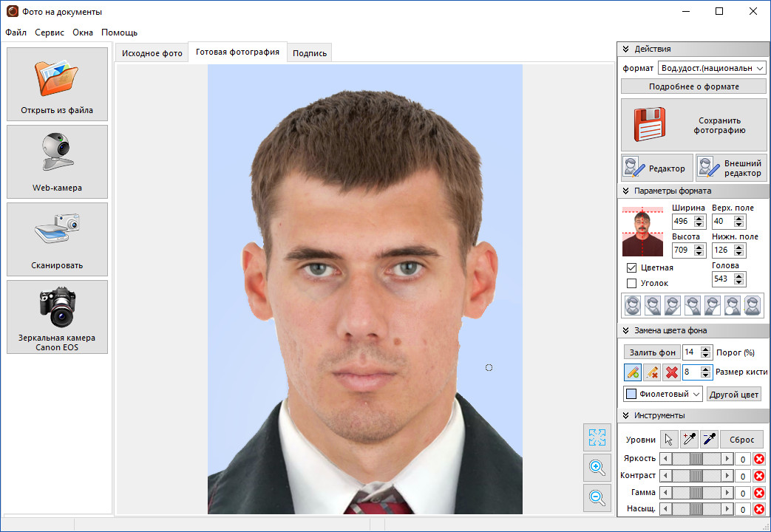The height and width of the screenshot is (532, 771).
Task: Activate the add-background pencil brush
Action: [x=632, y=372]
